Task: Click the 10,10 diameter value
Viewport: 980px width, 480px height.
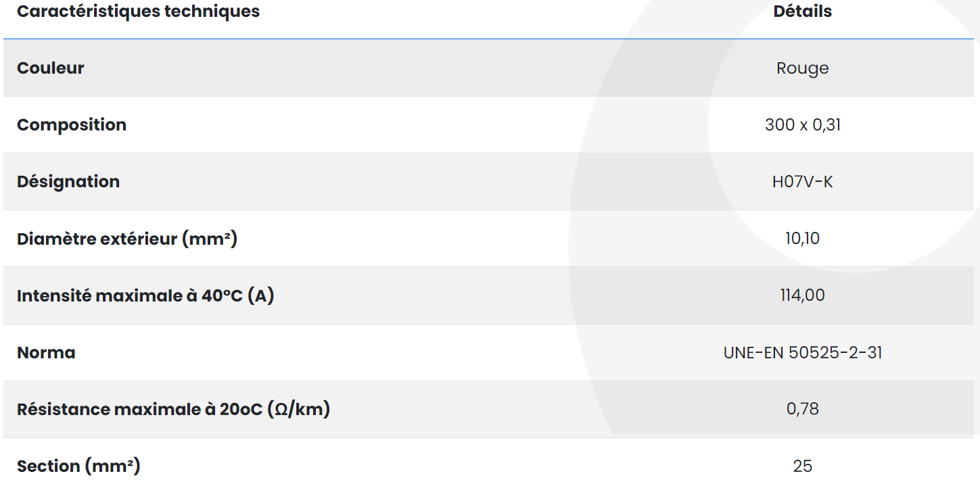Action: (x=802, y=239)
